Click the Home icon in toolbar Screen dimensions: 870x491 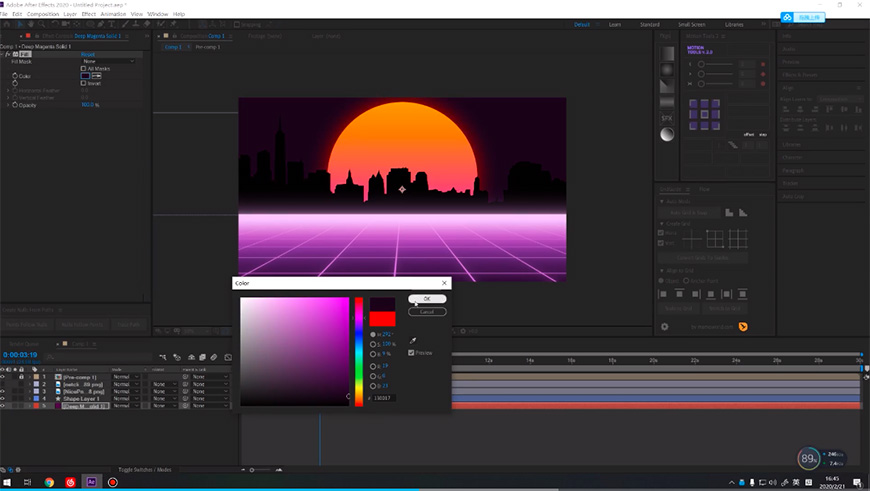6,24
